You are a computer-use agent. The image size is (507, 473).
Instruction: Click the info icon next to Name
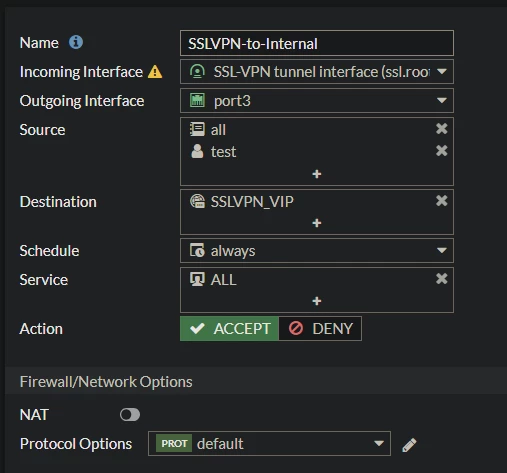click(x=76, y=42)
